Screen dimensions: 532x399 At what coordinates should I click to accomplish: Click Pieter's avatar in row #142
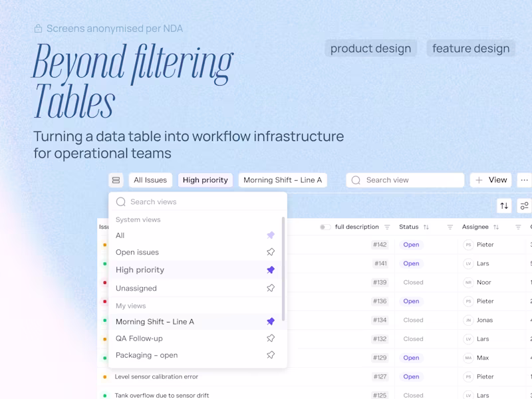[x=468, y=245]
